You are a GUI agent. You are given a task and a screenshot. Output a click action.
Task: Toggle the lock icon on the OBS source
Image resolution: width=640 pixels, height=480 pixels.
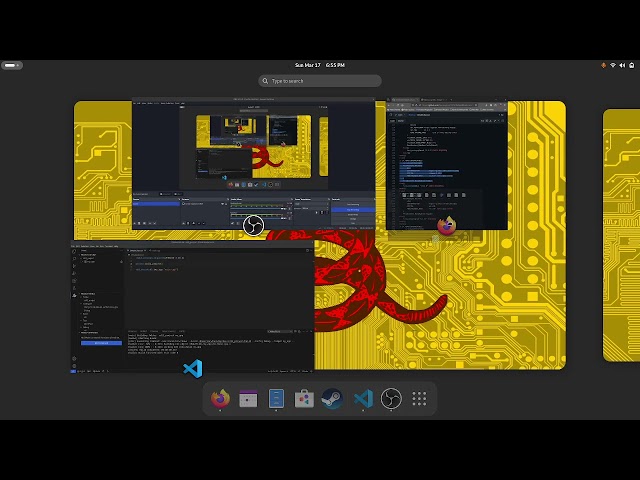226,204
